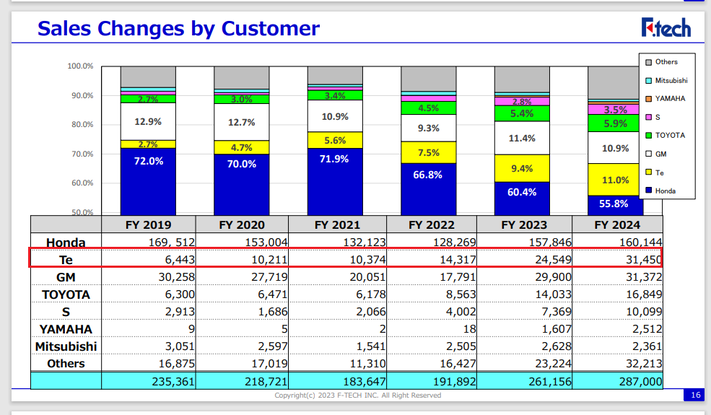Click YAMAHA FY 2023 value 1,607
The width and height of the screenshot is (711, 415).
(556, 329)
